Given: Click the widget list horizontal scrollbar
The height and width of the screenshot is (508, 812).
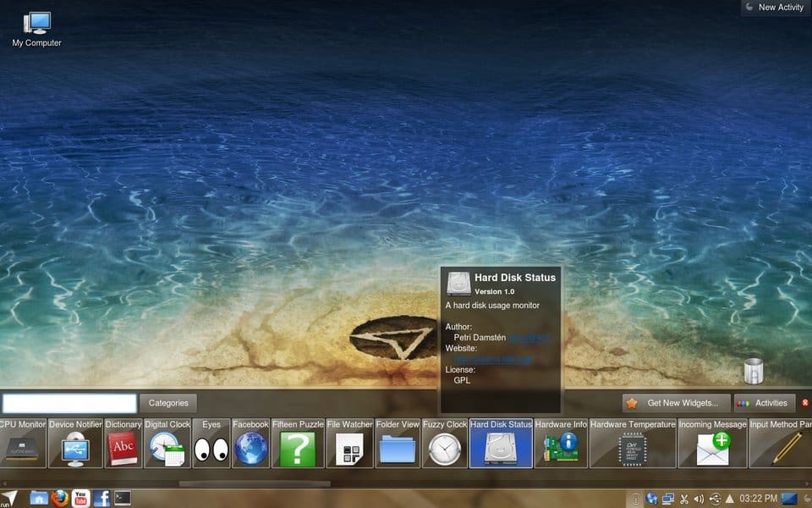Looking at the screenshot, I should pos(255,483).
